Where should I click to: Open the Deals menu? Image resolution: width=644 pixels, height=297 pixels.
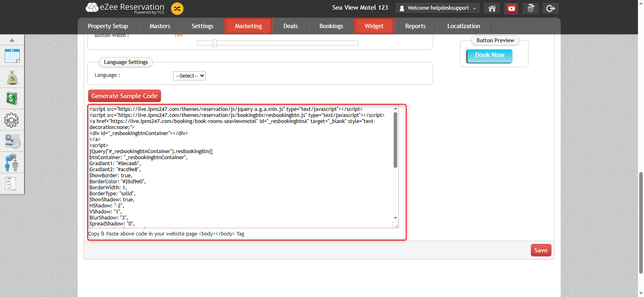pyautogui.click(x=291, y=26)
